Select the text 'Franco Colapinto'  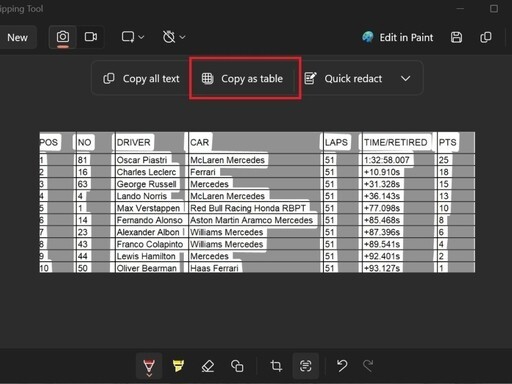coord(150,244)
